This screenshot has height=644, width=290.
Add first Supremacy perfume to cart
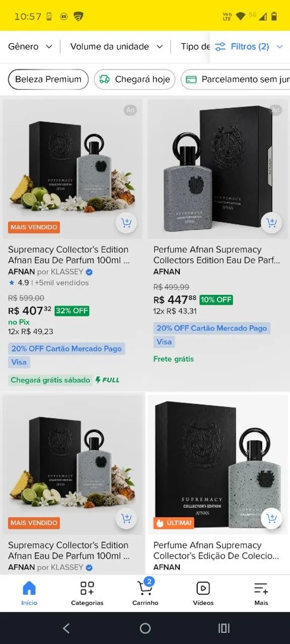126,223
